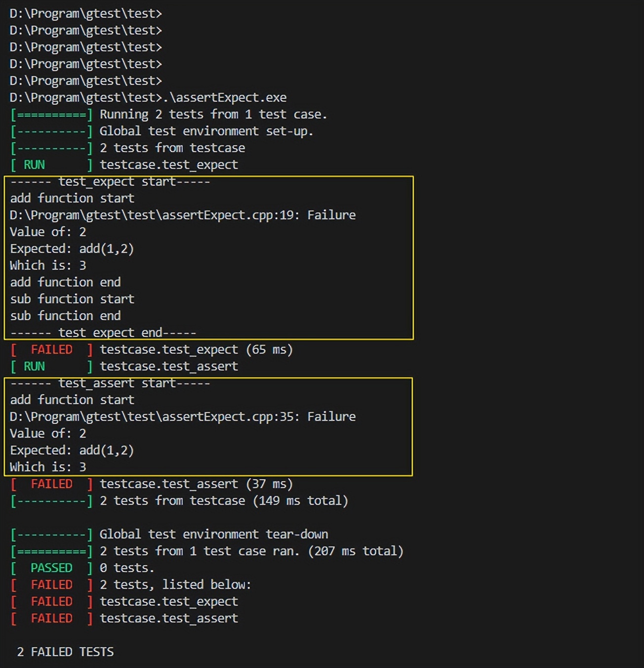Image resolution: width=644 pixels, height=668 pixels.
Task: Click the "2 FAILED TESTS" final line
Action: pos(65,652)
